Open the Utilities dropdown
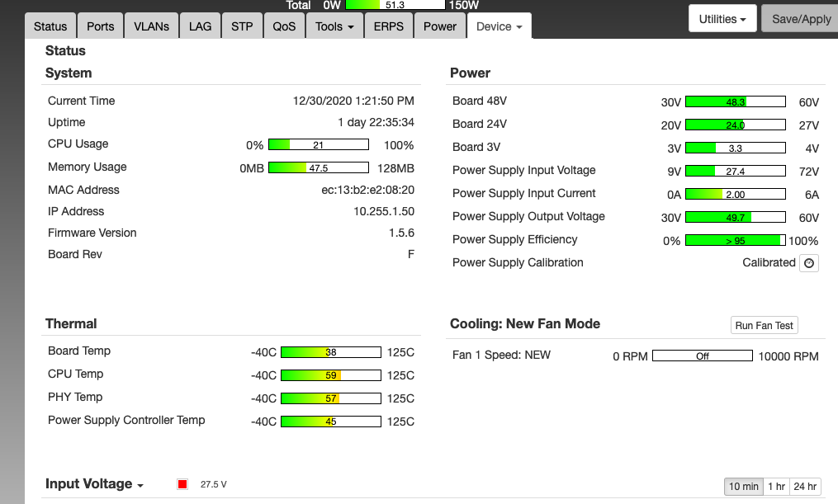The height and width of the screenshot is (504, 838). pos(722,19)
